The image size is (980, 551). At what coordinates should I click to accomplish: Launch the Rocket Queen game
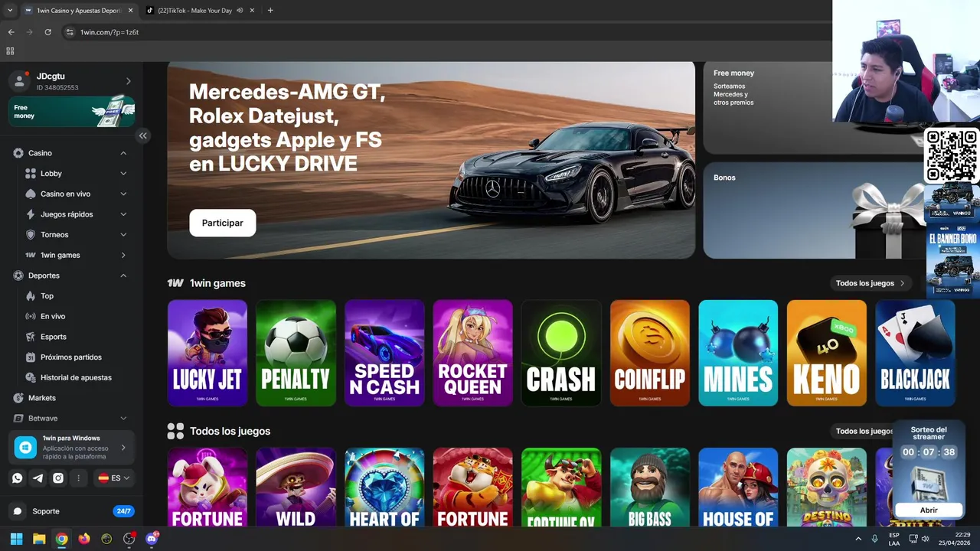point(472,353)
